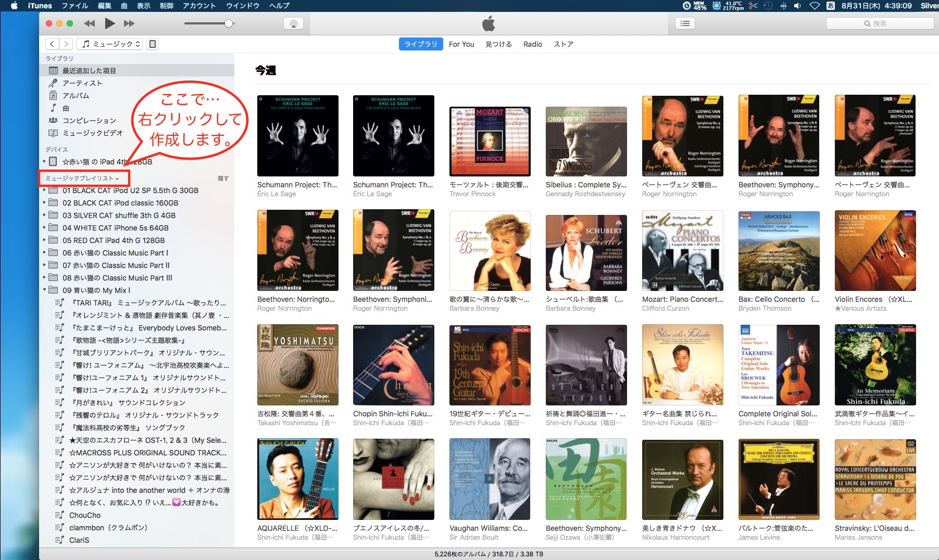Open the 見つける tab
Image resolution: width=939 pixels, height=560 pixels.
click(498, 44)
